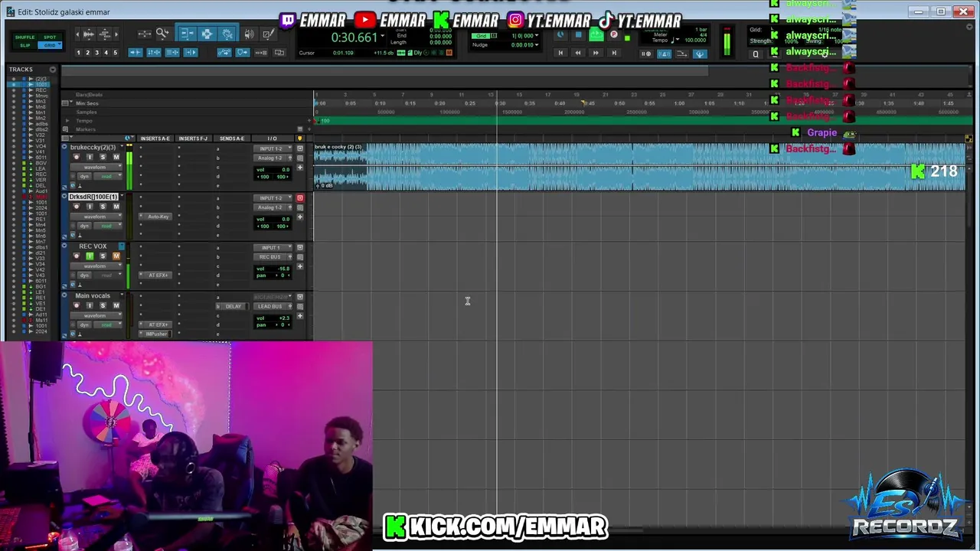Select the Zoomer tool magnifier
This screenshot has height=551, width=980.
(162, 34)
